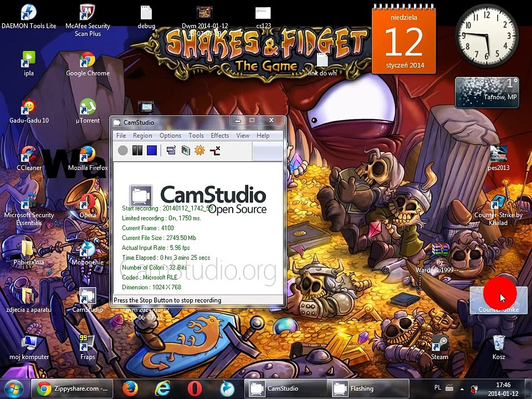Select McAfee Security Scan Plus icon
Image resolution: width=532 pixels, height=399 pixels.
point(88,21)
